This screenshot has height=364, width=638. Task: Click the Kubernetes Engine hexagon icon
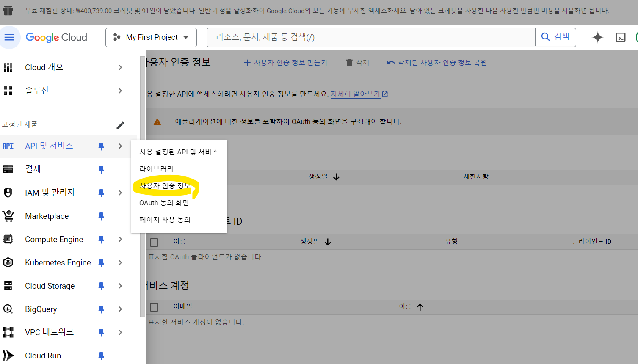tap(8, 262)
